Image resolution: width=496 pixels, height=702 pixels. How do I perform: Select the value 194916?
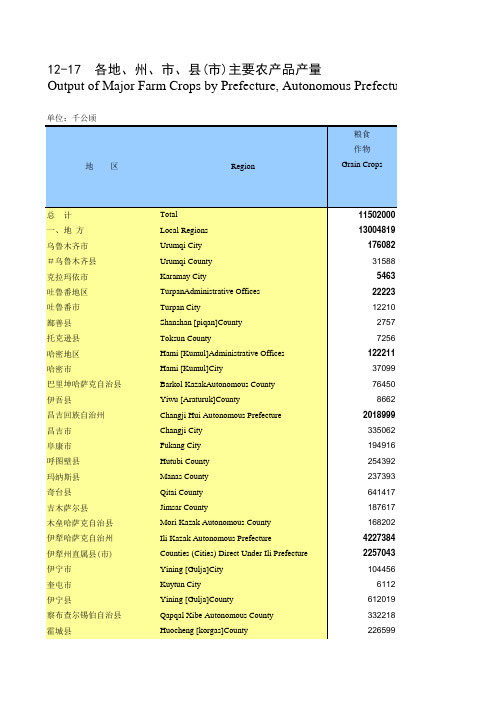381,445
